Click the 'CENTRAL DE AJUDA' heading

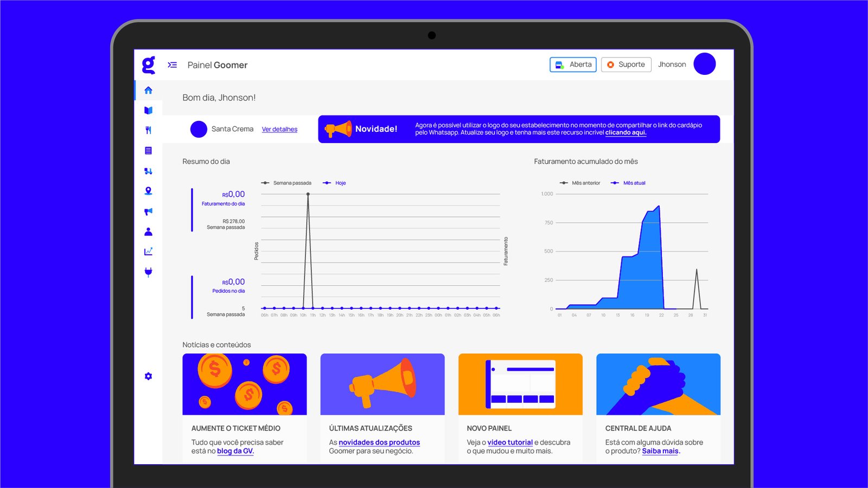tap(639, 428)
